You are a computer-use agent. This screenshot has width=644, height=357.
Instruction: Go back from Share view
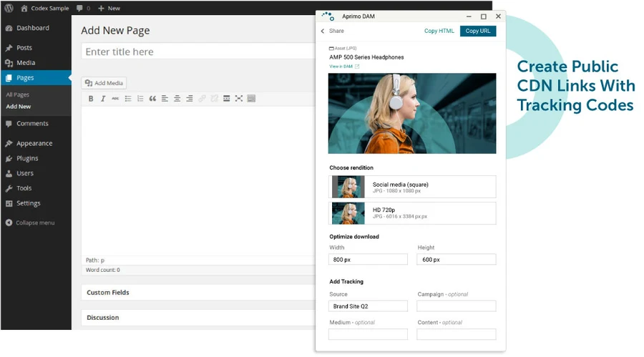pyautogui.click(x=323, y=31)
